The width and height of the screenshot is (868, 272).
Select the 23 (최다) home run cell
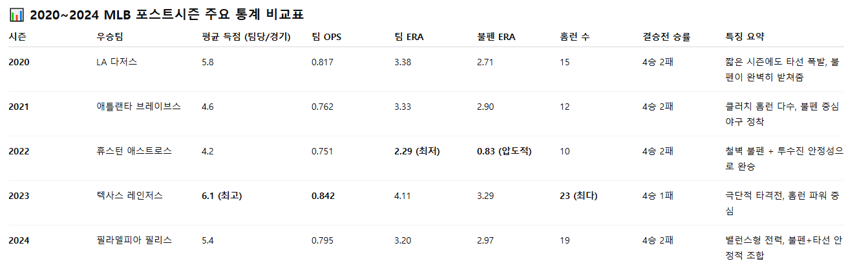point(578,196)
